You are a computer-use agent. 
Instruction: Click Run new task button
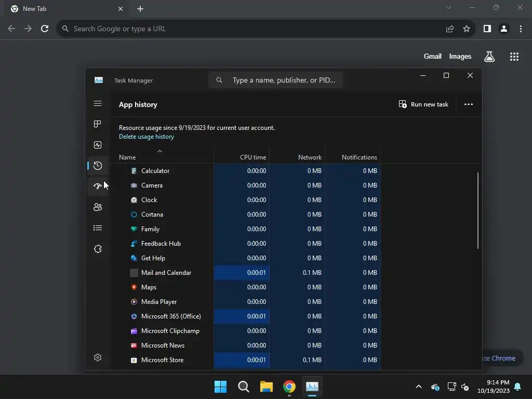click(x=423, y=104)
